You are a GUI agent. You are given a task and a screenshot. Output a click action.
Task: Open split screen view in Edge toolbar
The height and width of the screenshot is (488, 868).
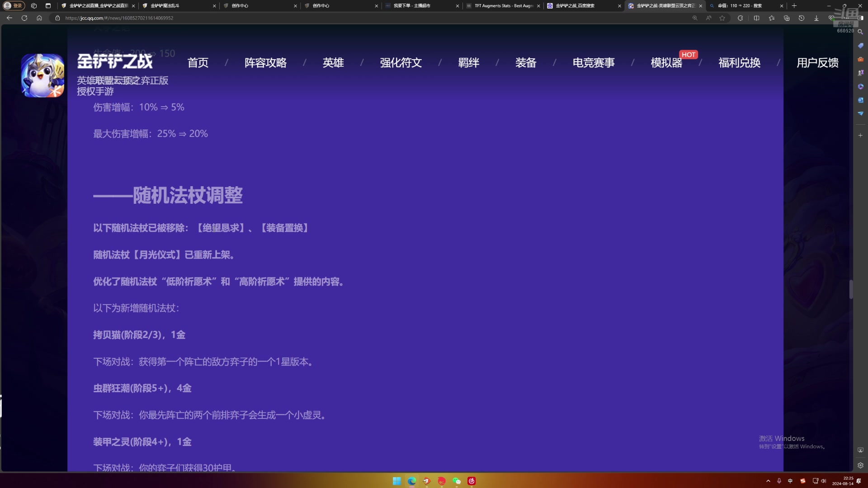tap(756, 19)
